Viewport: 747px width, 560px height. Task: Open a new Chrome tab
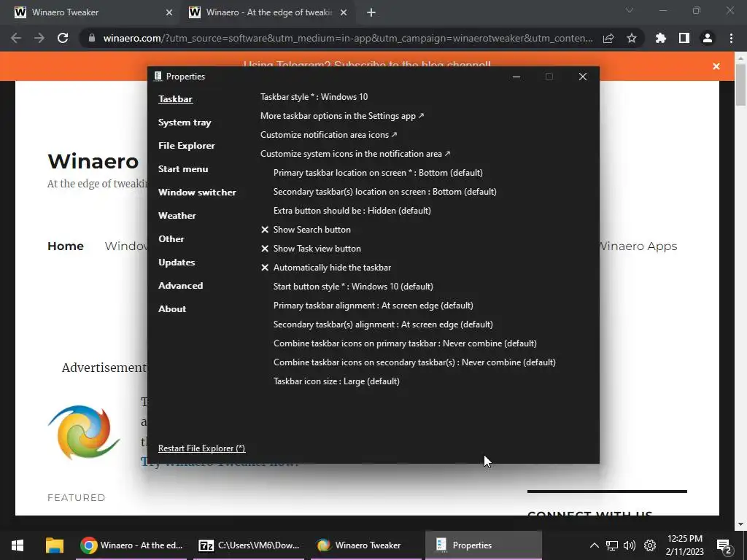coord(371,12)
